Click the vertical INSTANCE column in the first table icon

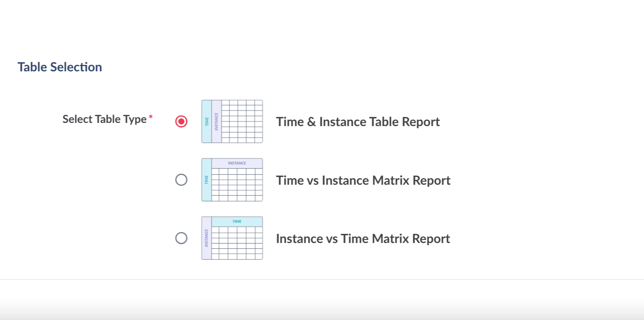click(216, 122)
